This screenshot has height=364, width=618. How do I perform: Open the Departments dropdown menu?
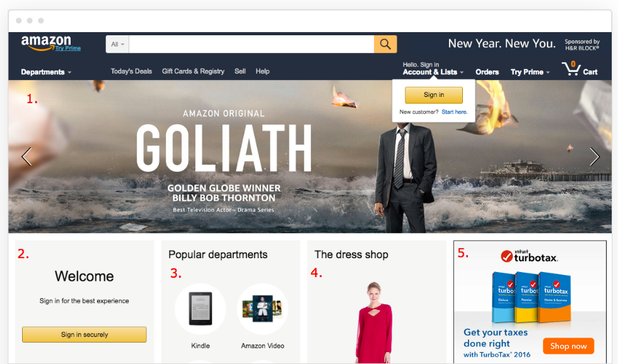click(46, 72)
